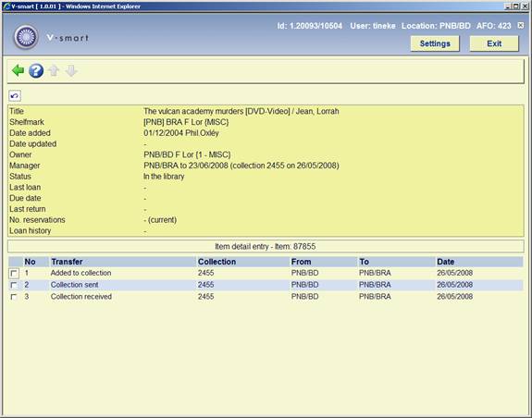
Task: Click the Transfer column header
Action: coord(67,262)
